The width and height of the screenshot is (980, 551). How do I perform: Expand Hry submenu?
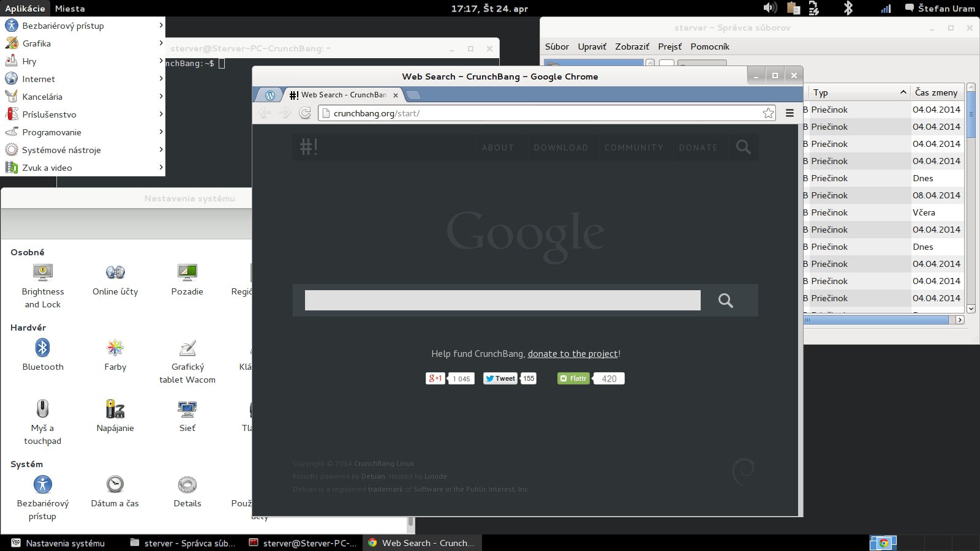[x=83, y=61]
